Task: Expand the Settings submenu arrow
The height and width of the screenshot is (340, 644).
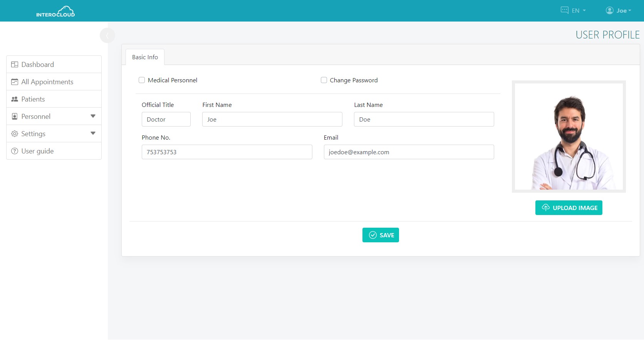Action: pos(93,133)
